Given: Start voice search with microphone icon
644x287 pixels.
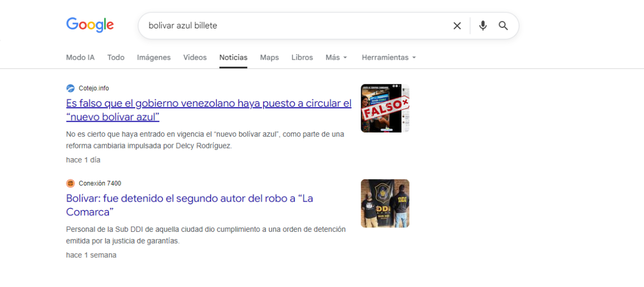Looking at the screenshot, I should 483,26.
